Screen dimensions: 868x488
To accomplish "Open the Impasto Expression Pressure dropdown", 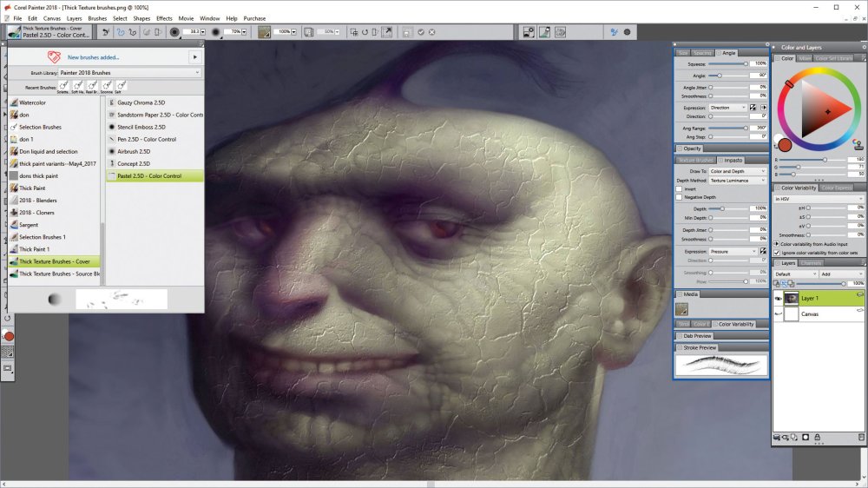I will click(x=733, y=251).
